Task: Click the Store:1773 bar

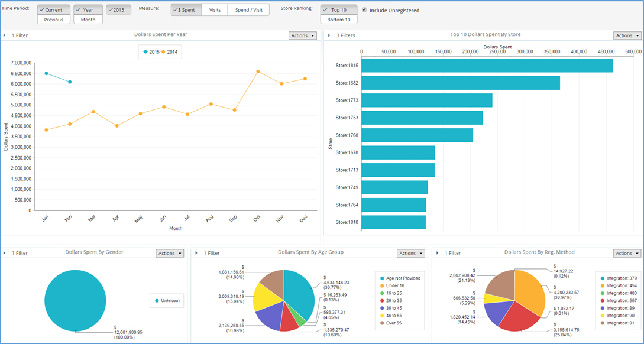Action: tap(427, 100)
